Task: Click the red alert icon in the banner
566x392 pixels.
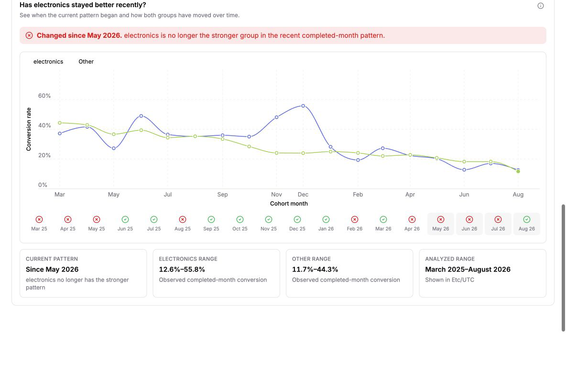Action: [29, 35]
